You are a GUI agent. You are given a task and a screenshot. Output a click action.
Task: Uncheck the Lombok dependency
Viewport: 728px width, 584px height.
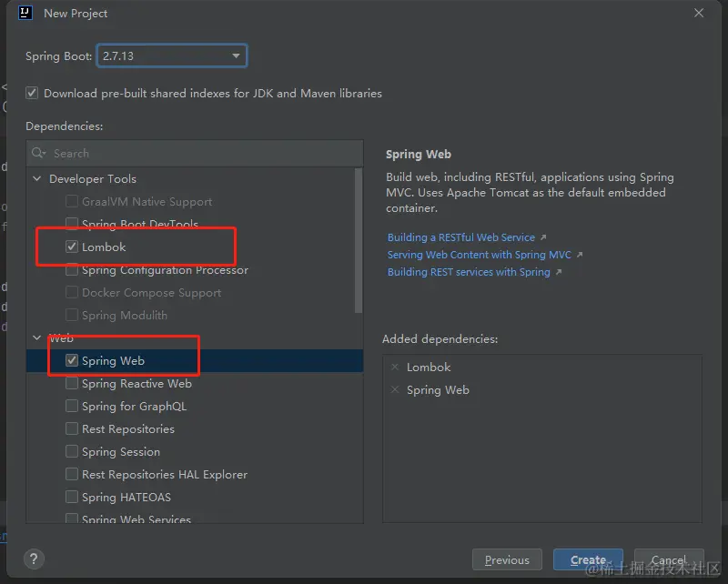click(x=72, y=247)
